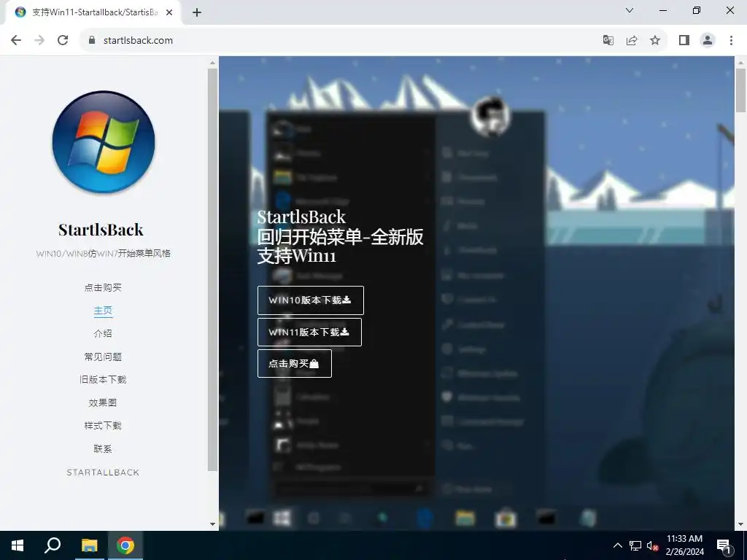Click the 回归开始菜单-全新版 heading
Image resolution: width=747 pixels, height=560 pixels.
point(340,237)
